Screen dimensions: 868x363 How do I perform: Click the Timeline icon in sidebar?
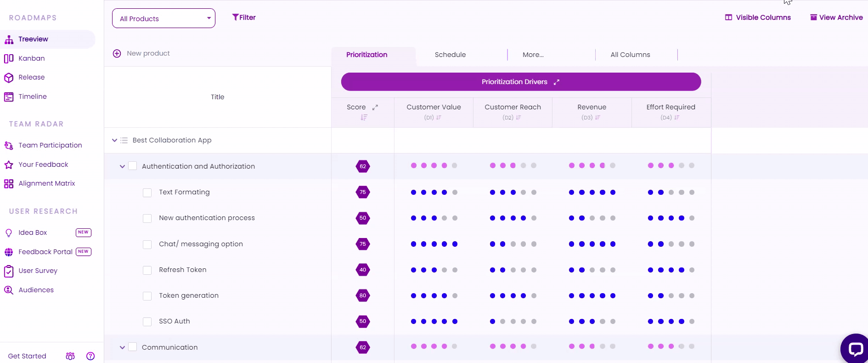(9, 97)
